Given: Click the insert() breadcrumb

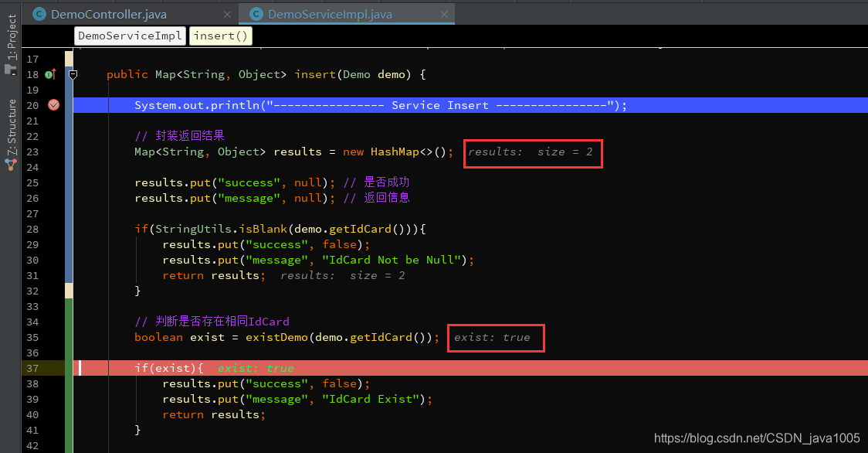Looking at the screenshot, I should [x=220, y=36].
